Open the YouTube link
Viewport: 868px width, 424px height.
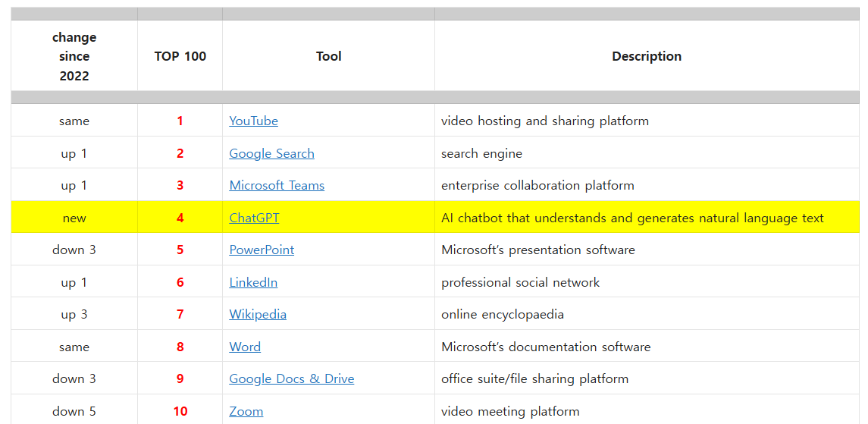tap(253, 121)
